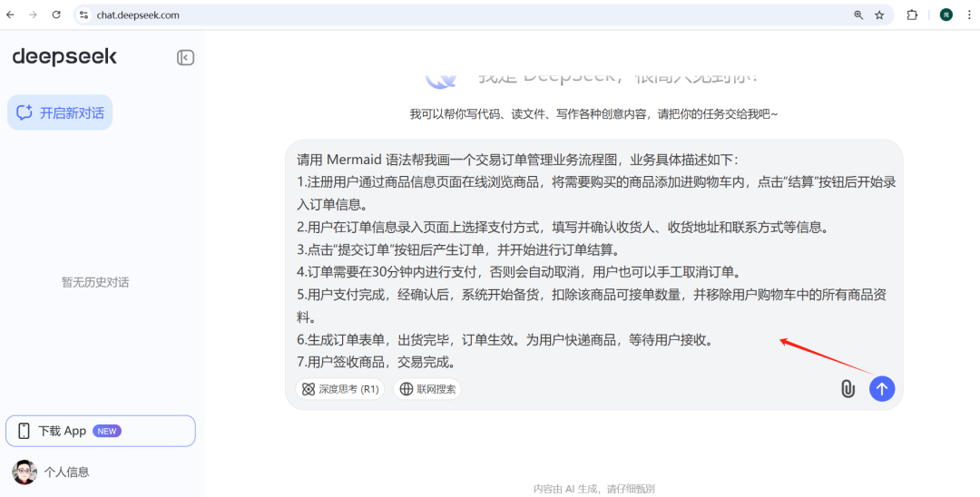The image size is (980, 497).
Task: Click the line starting 7.用户签收商品
Action: click(x=377, y=362)
